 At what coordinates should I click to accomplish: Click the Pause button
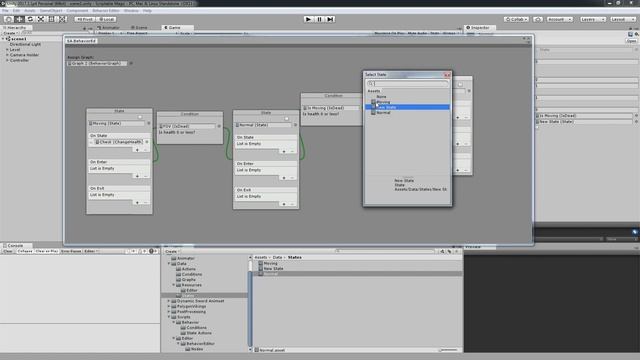pyautogui.click(x=320, y=19)
